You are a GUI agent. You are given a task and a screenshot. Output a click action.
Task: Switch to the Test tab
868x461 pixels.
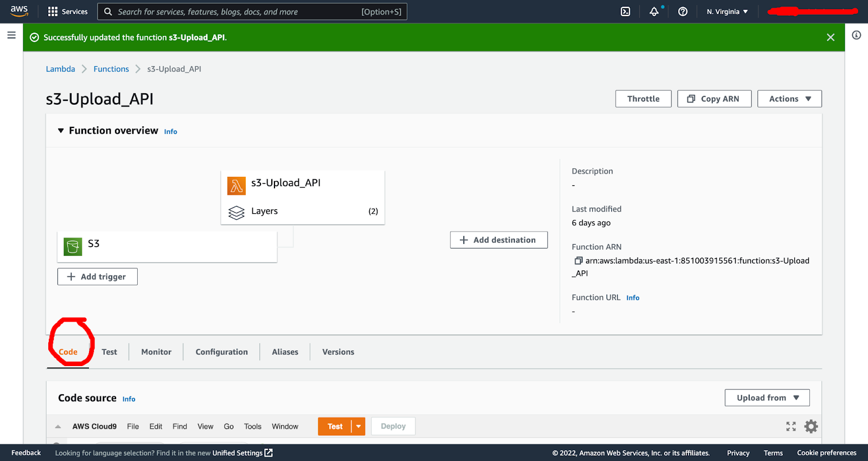point(109,352)
